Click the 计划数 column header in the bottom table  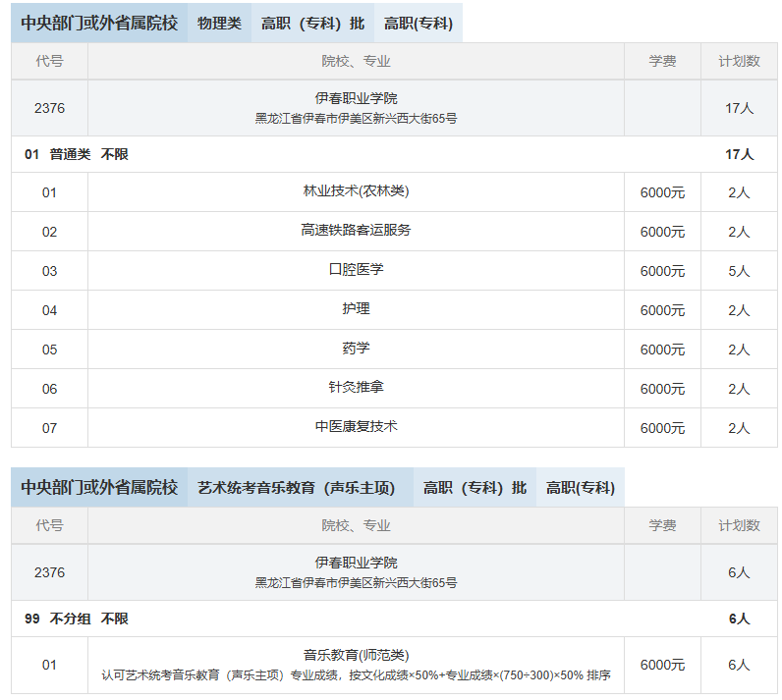click(739, 525)
